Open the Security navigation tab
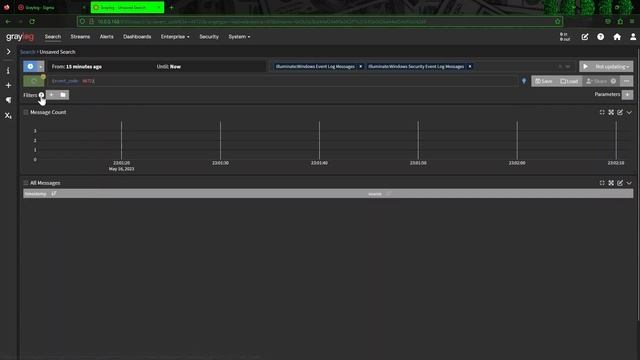The width and height of the screenshot is (640, 360). [x=209, y=37]
